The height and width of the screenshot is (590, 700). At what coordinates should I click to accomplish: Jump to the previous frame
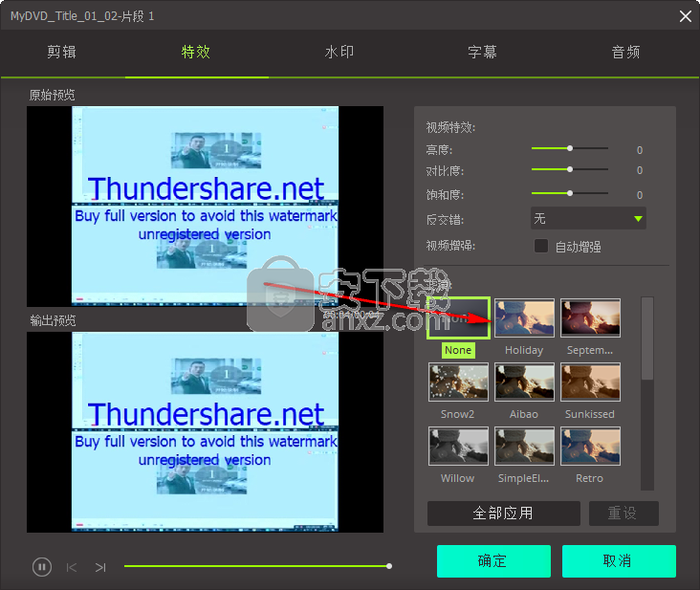(72, 567)
